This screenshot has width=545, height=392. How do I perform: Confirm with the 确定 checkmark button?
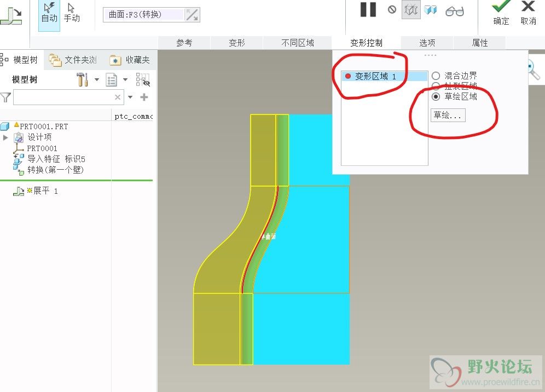[501, 13]
